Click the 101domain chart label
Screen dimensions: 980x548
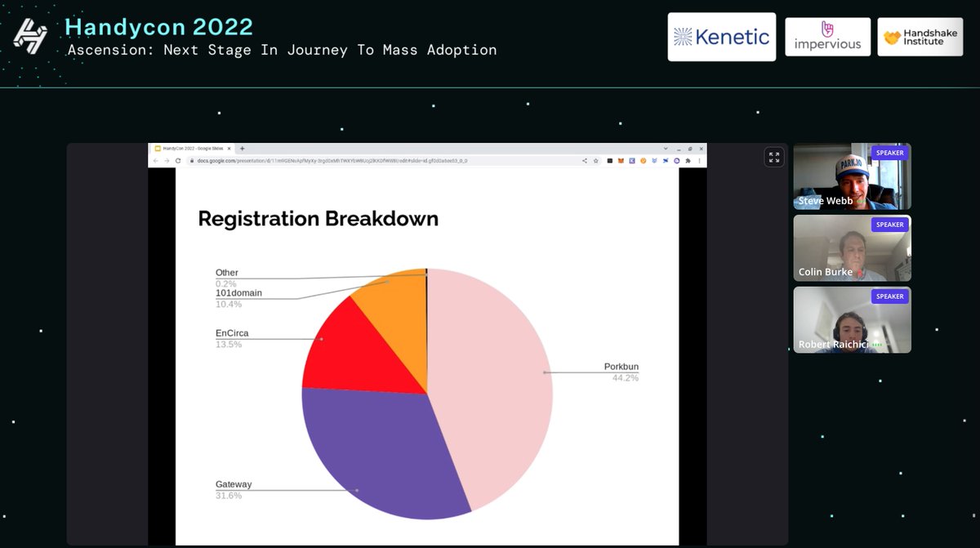tap(238, 293)
